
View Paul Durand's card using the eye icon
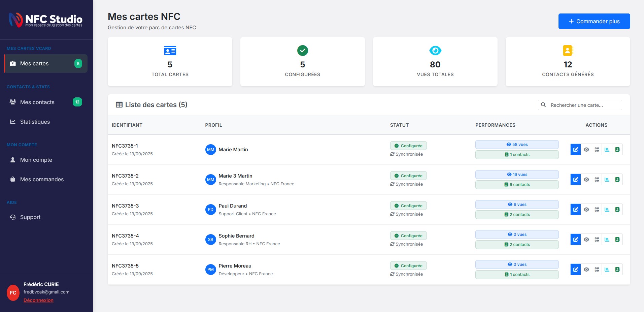coord(586,210)
